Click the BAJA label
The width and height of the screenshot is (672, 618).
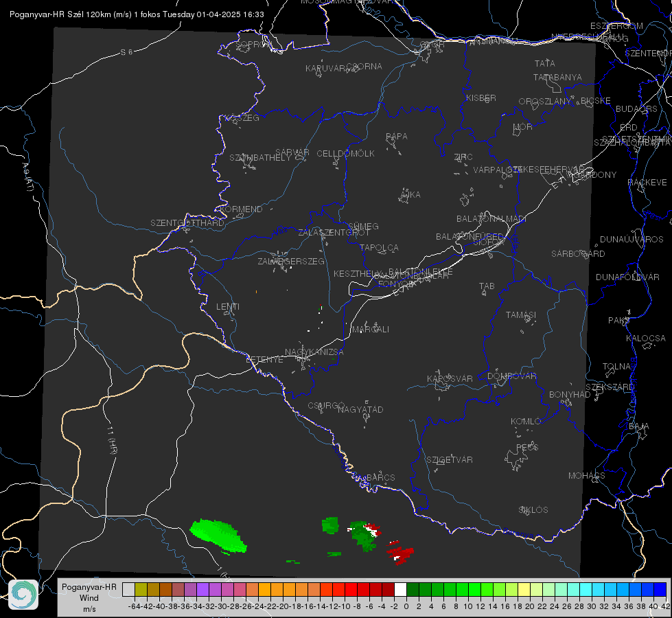tap(639, 426)
